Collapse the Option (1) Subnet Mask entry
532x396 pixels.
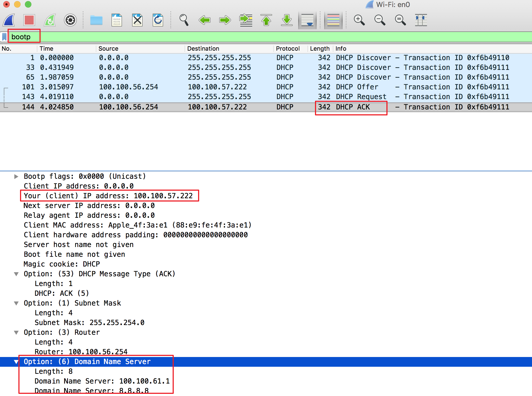tap(16, 303)
